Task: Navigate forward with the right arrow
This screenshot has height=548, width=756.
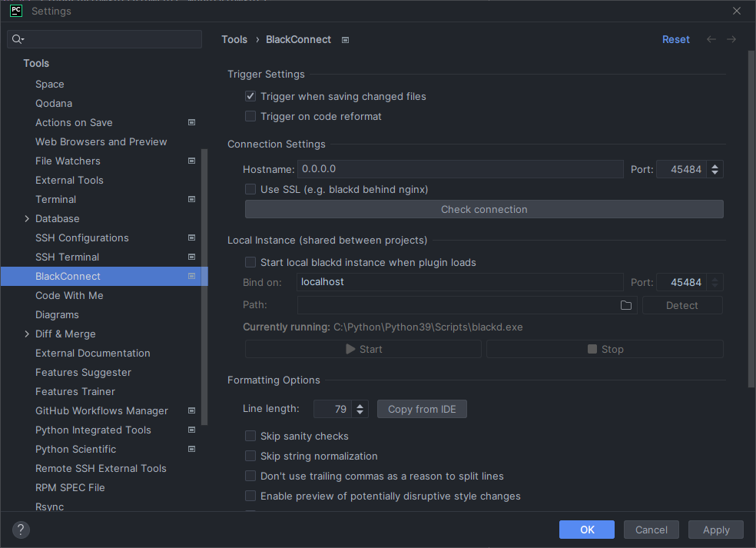Action: point(731,39)
